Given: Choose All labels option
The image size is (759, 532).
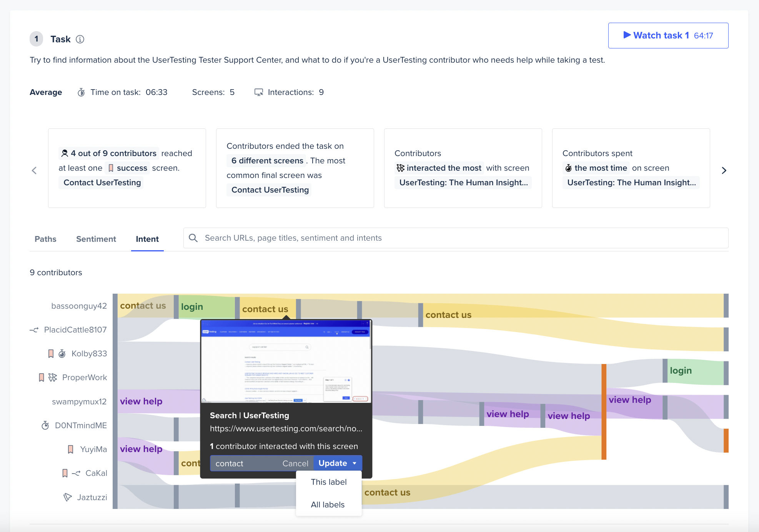Looking at the screenshot, I should [328, 505].
